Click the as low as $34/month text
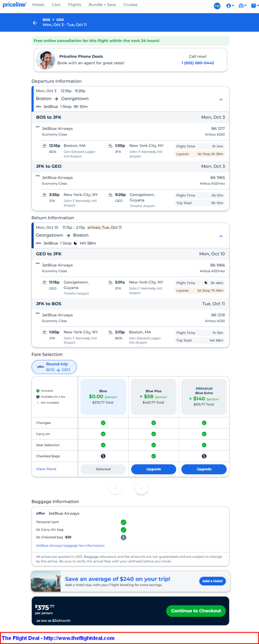This screenshot has height=644, width=259. point(53,621)
